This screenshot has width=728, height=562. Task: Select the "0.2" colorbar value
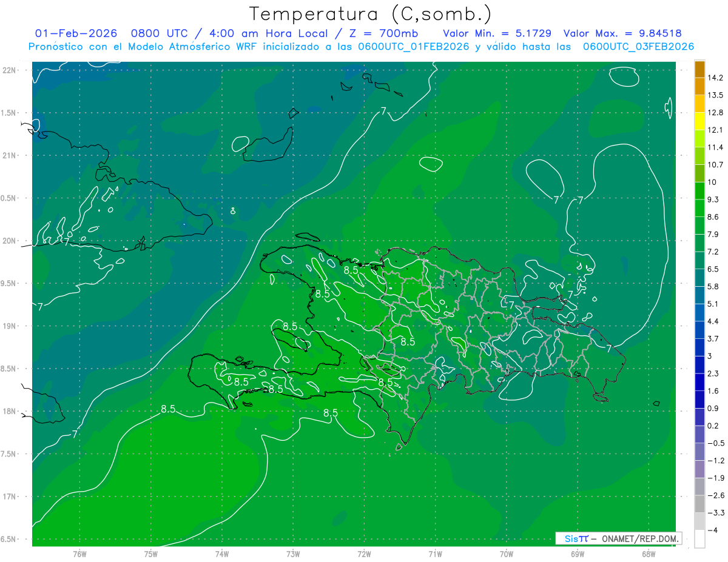713,426
